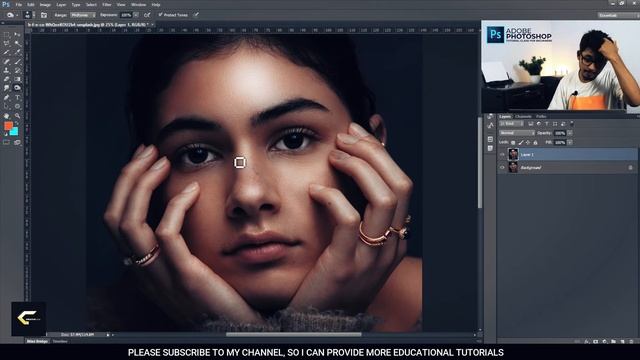
Task: Swap foreground and background colors
Action: point(18,123)
